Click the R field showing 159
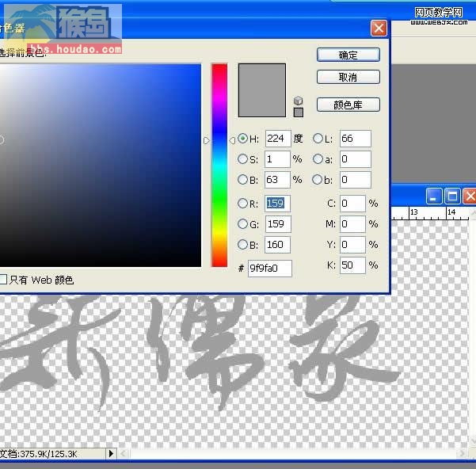The width and height of the screenshot is (476, 469). (x=277, y=204)
